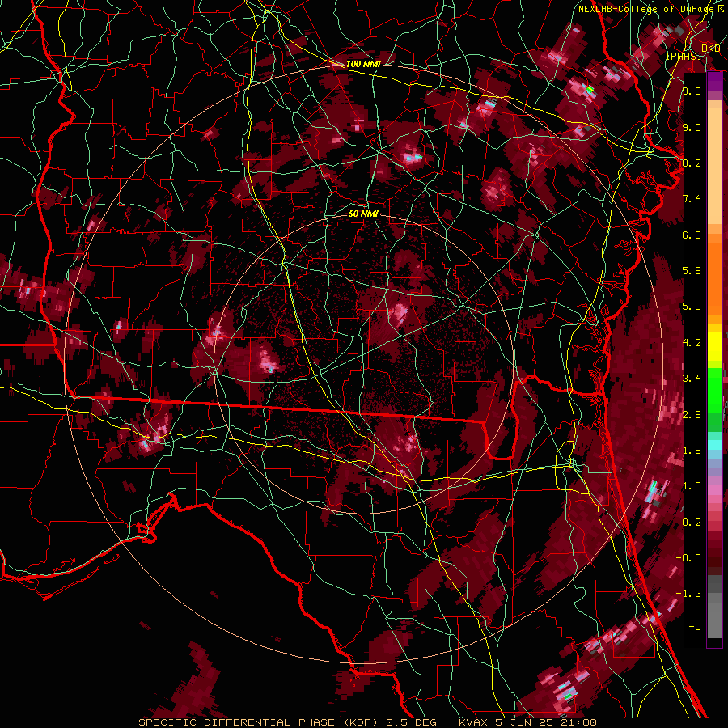Click the 100 NMI range ring label
The height and width of the screenshot is (728, 728).
point(363,64)
